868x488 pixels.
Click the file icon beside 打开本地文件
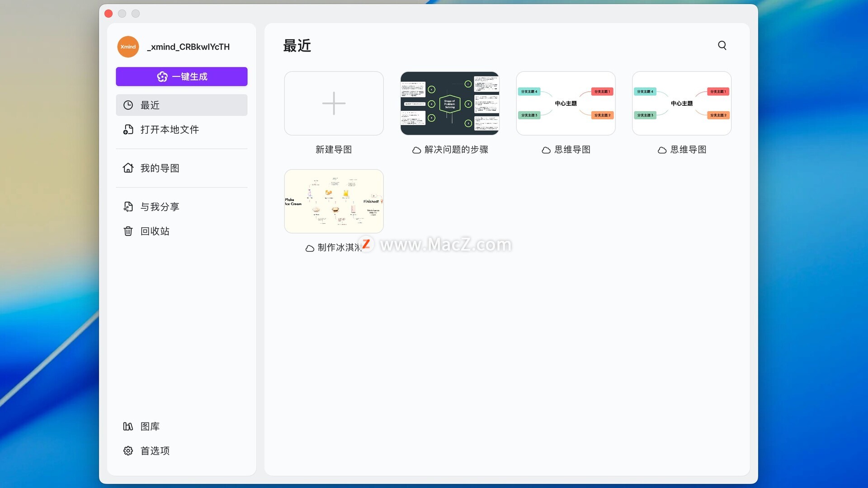pos(128,130)
